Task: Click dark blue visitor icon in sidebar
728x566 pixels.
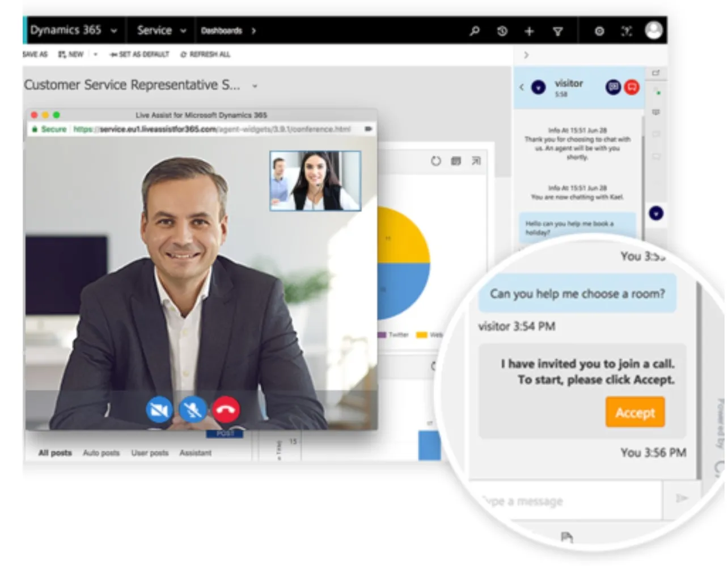Action: (656, 213)
